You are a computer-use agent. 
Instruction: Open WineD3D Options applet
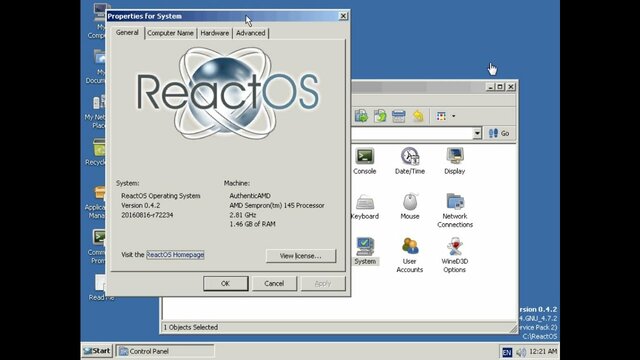454,255
